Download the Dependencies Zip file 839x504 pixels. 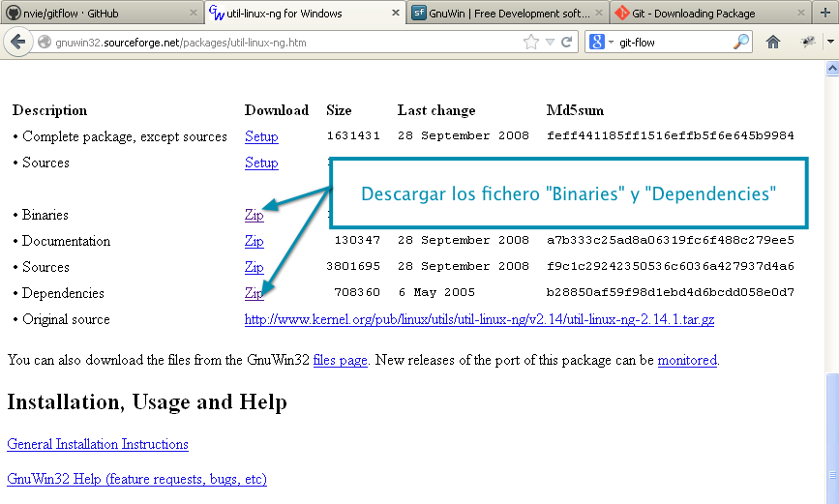coord(255,293)
